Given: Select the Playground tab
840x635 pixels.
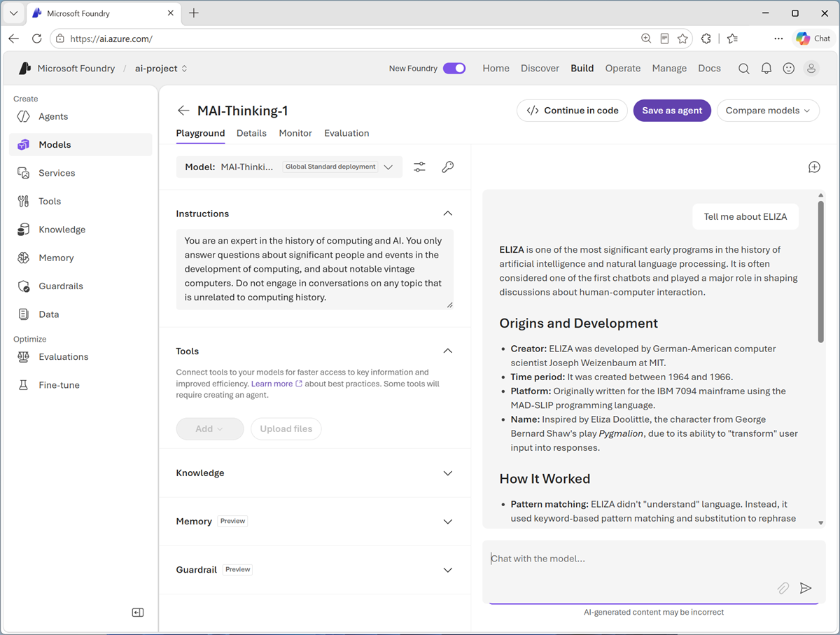Looking at the screenshot, I should tap(200, 133).
